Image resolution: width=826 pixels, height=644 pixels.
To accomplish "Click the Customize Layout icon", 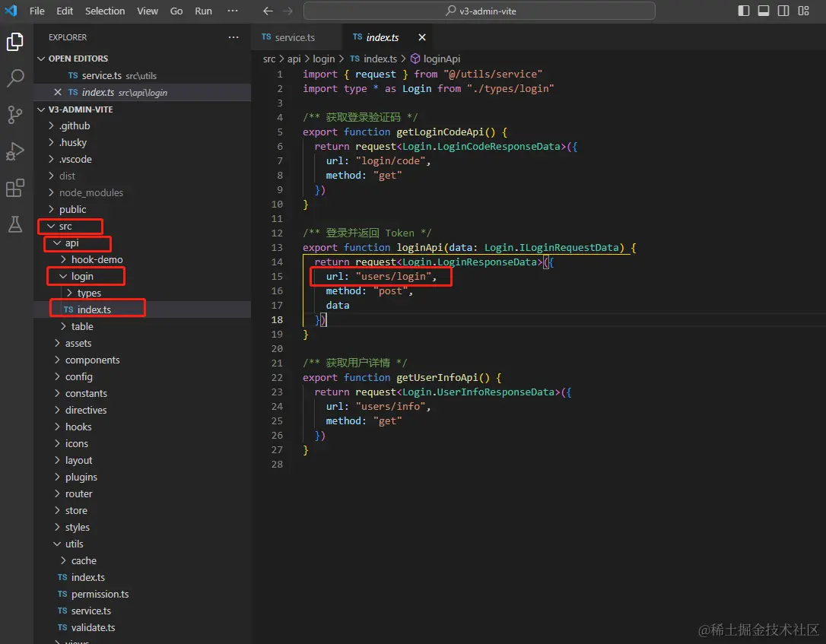I will (x=803, y=11).
